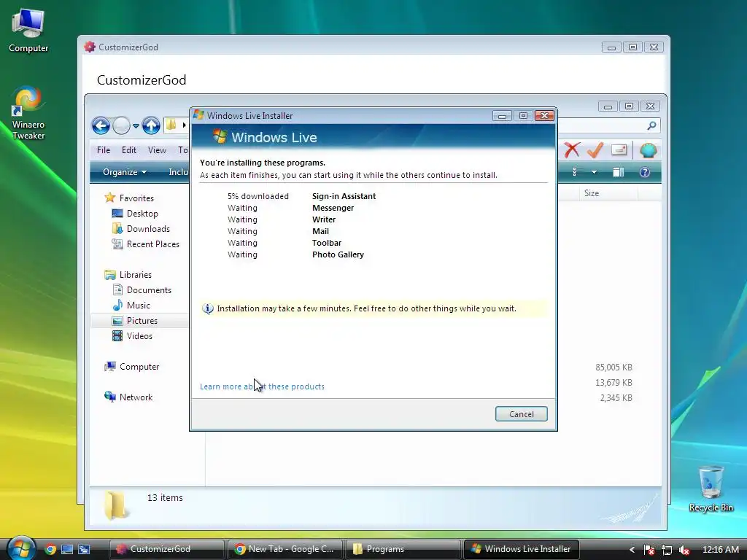Click the back arrow in Explorer preview
747x560 pixels.
coord(101,125)
